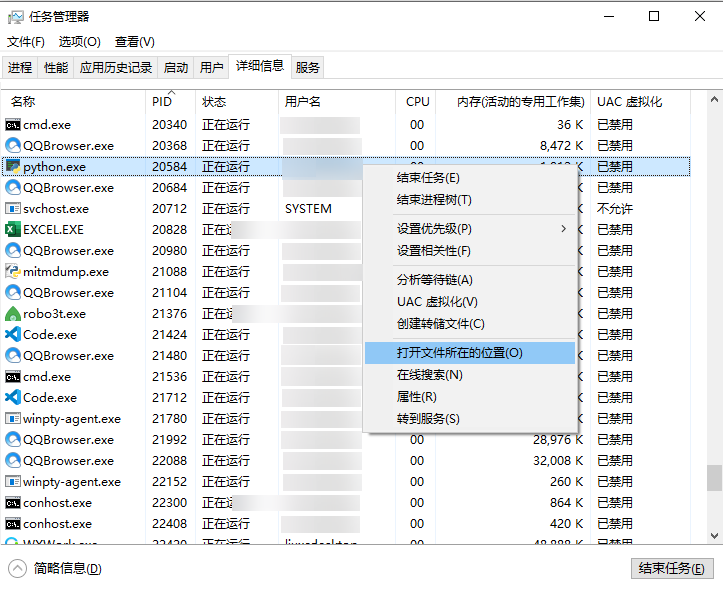Switch to the 性能 tab

tap(56, 68)
